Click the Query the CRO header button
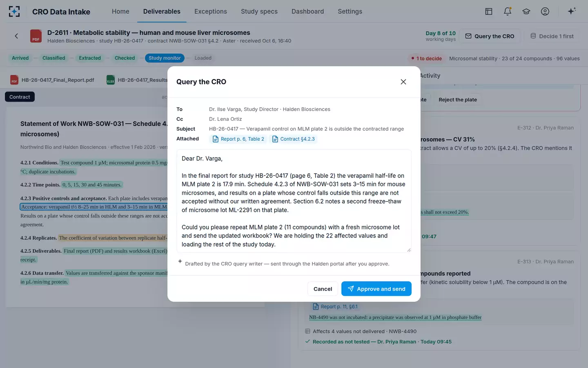The image size is (588, 368). 490,36
